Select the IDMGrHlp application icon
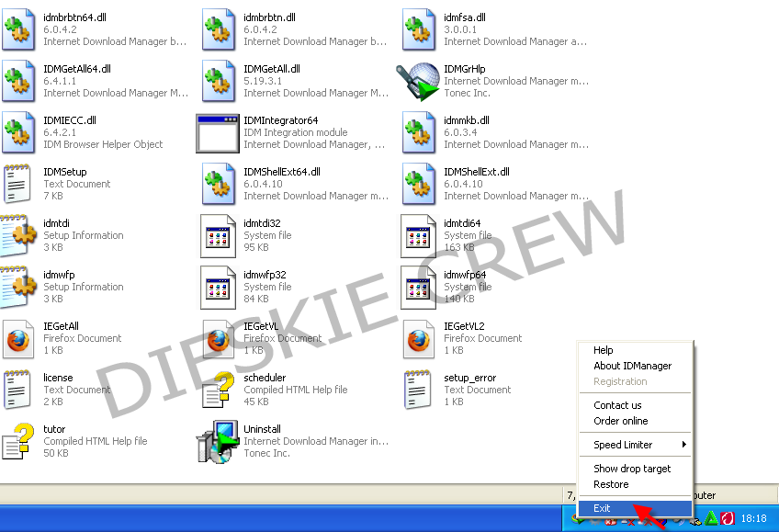The height and width of the screenshot is (532, 779). coord(418,81)
